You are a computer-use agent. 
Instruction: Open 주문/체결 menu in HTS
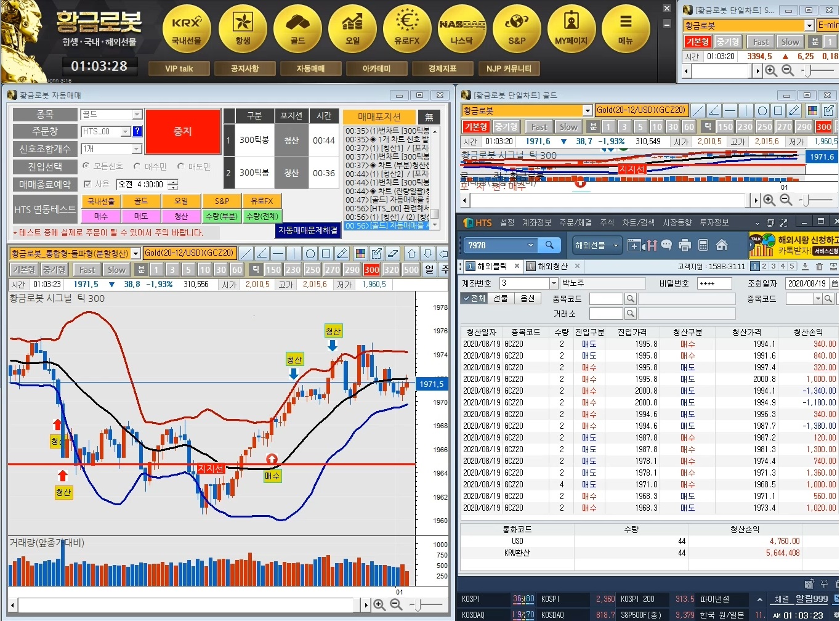575,222
